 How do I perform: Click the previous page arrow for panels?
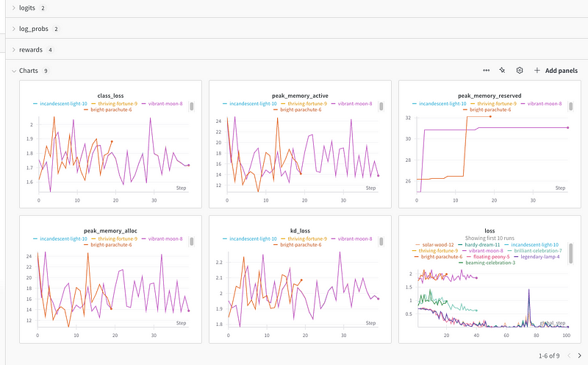[x=567, y=355]
